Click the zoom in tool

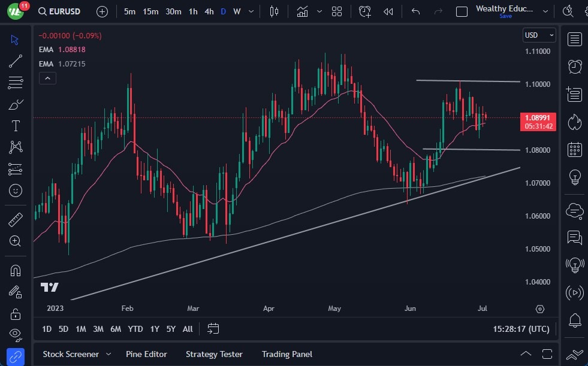pyautogui.click(x=16, y=241)
